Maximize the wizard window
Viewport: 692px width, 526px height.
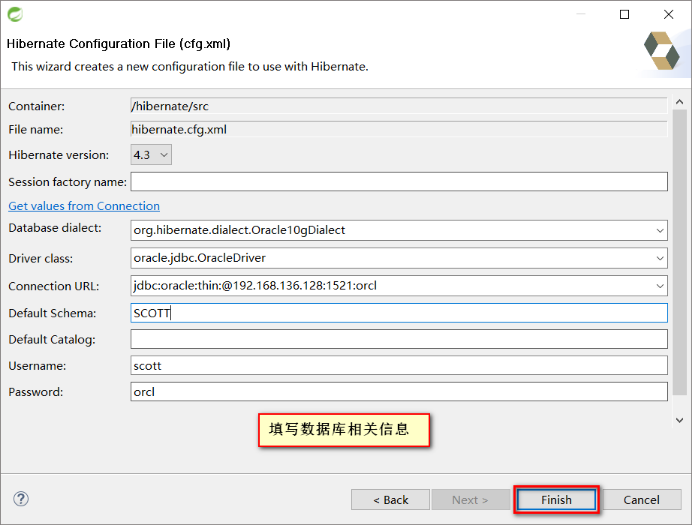point(624,15)
